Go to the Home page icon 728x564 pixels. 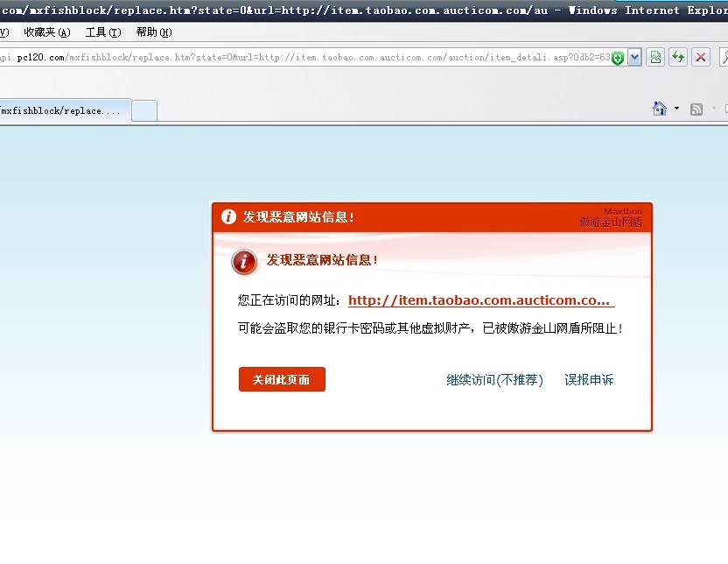661,109
